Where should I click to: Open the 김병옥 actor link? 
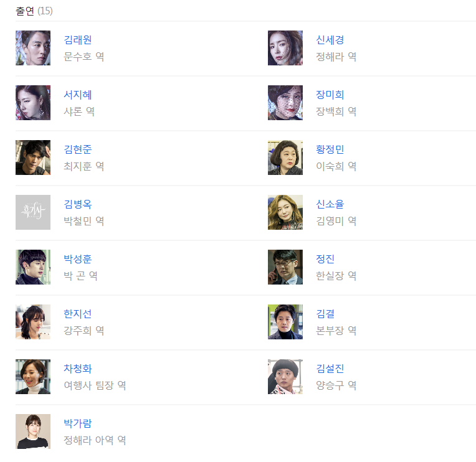78,204
